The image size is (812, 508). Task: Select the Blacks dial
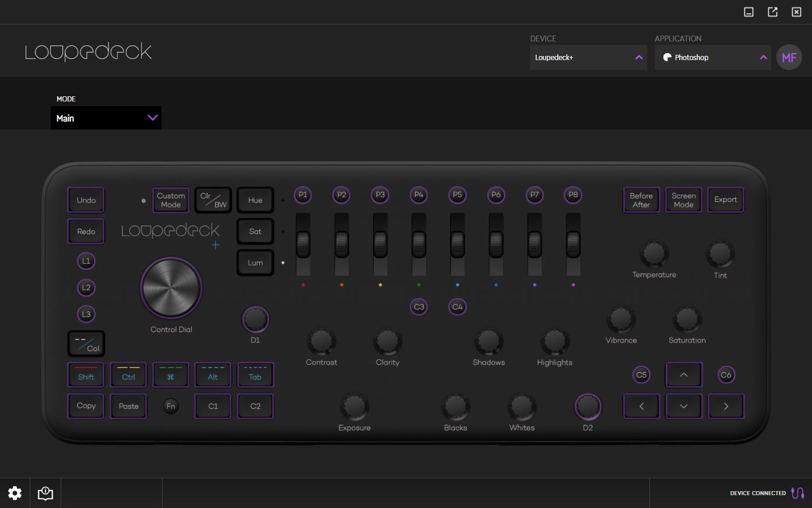tap(455, 407)
